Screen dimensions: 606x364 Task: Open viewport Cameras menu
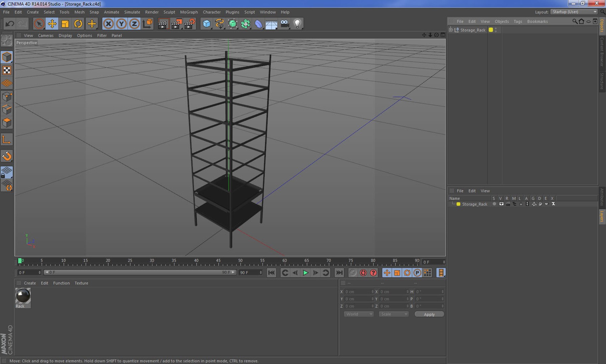[46, 35]
